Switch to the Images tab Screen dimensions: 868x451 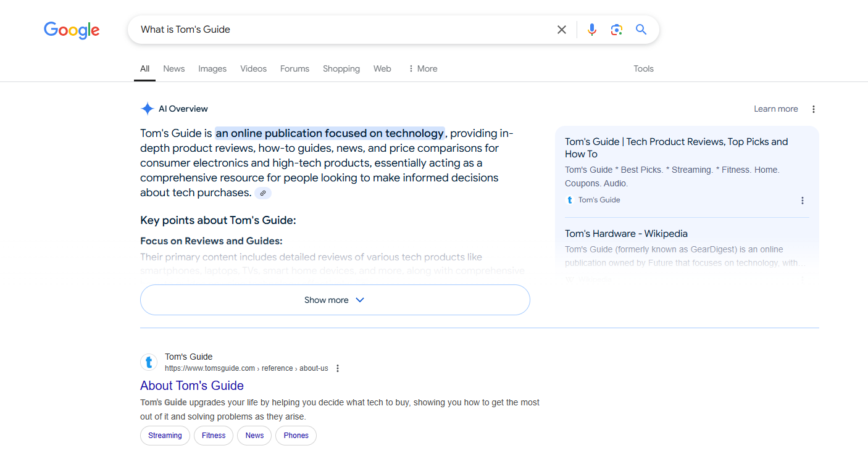212,68
